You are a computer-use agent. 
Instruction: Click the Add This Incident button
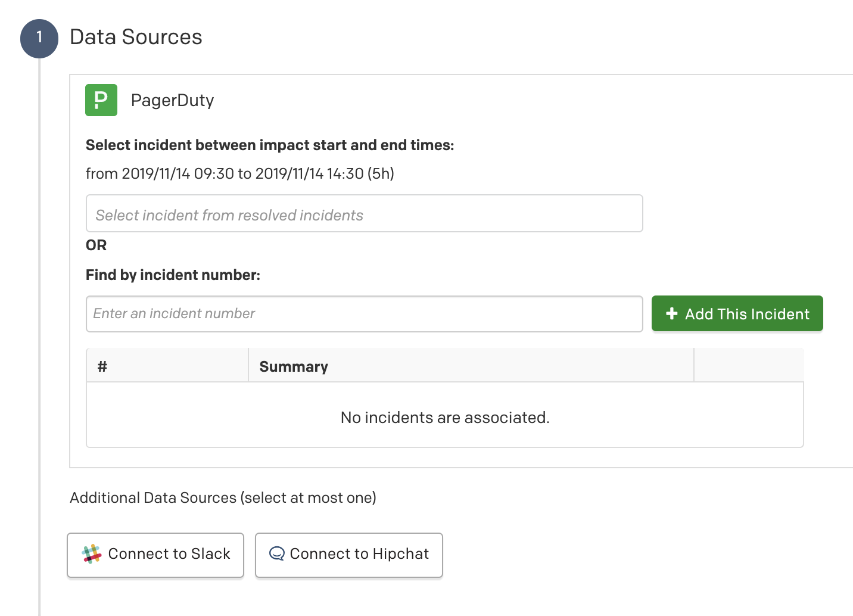737,313
